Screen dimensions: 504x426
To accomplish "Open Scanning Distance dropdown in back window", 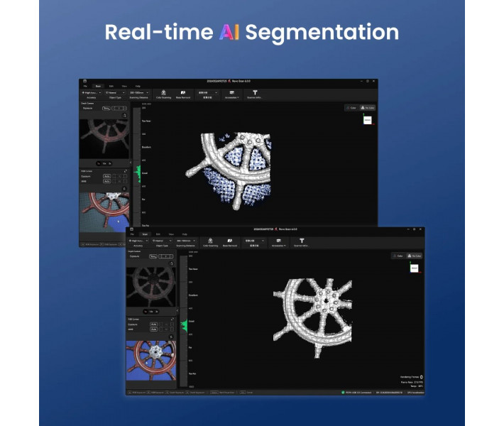I will pyautogui.click(x=138, y=92).
